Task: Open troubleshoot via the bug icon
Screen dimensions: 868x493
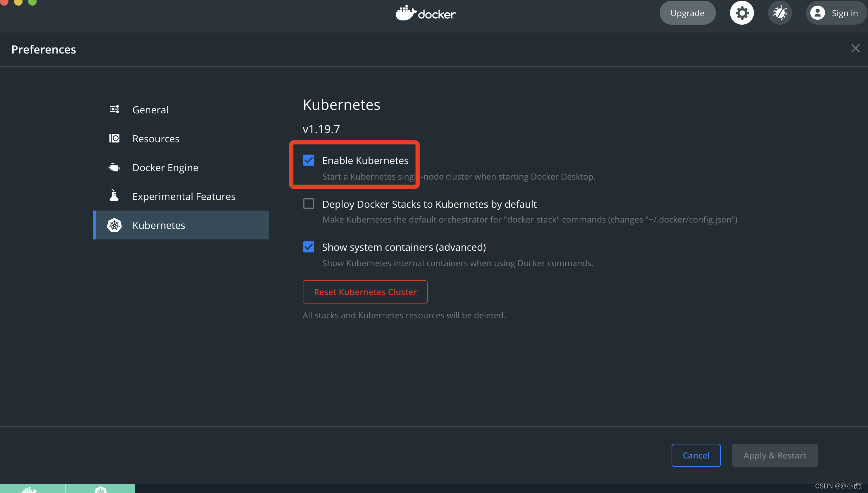Action: point(780,13)
